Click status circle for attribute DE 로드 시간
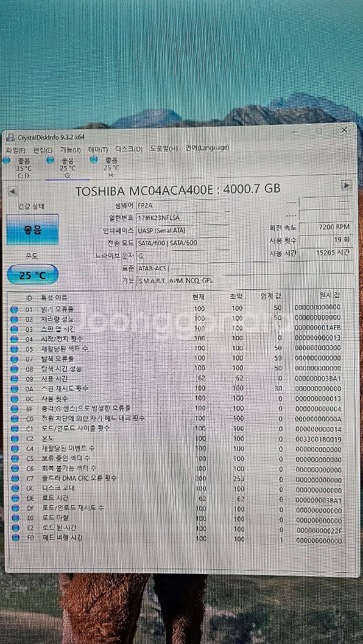Image resolution: width=363 pixels, height=644 pixels. coord(15,498)
